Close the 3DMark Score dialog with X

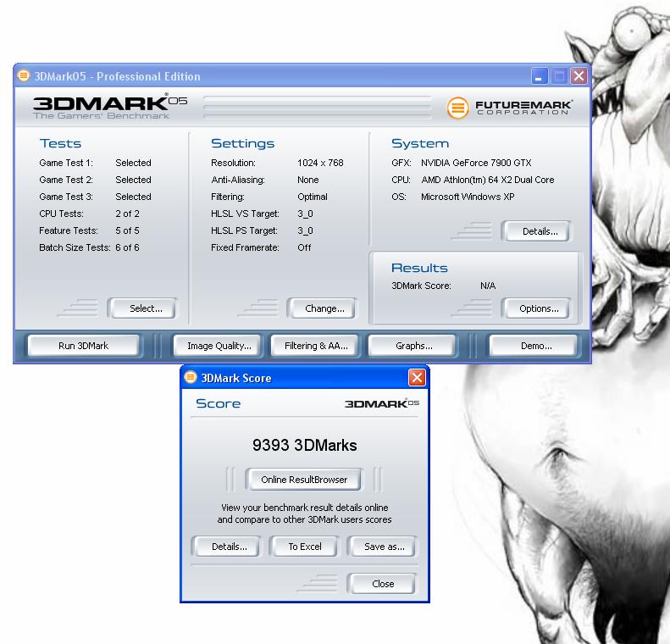417,377
